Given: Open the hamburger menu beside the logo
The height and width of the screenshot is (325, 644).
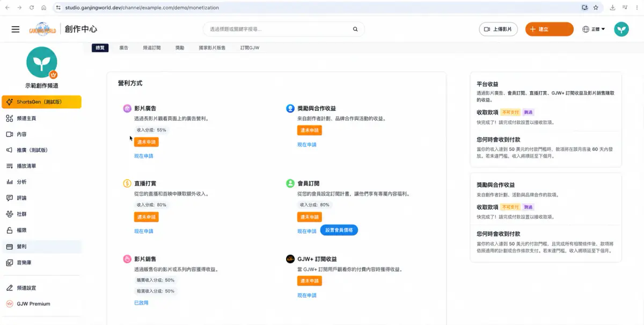Looking at the screenshot, I should tap(16, 29).
